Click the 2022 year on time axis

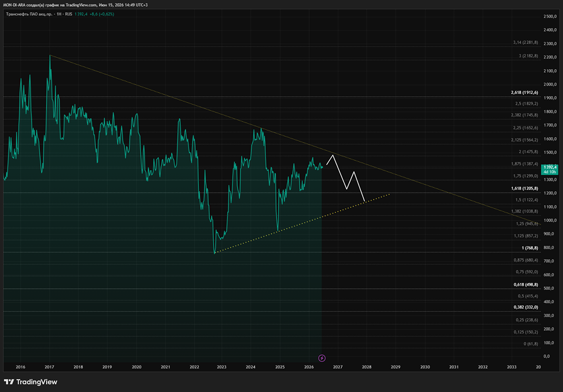click(194, 367)
